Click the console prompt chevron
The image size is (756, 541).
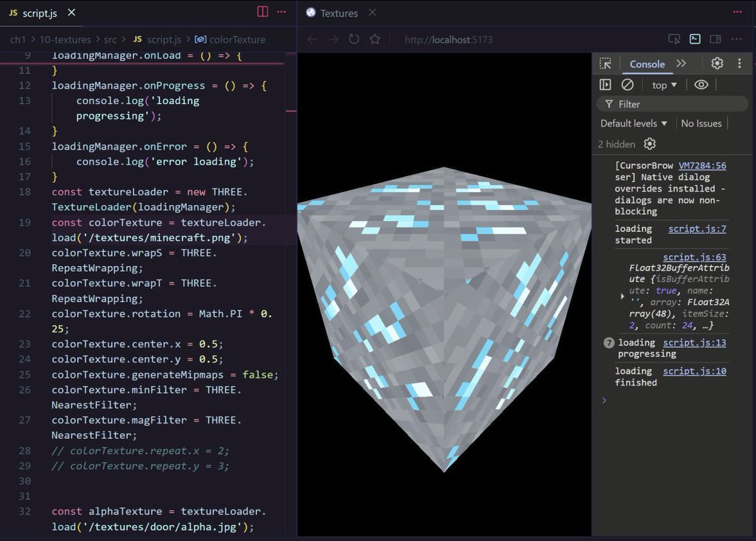[x=604, y=400]
